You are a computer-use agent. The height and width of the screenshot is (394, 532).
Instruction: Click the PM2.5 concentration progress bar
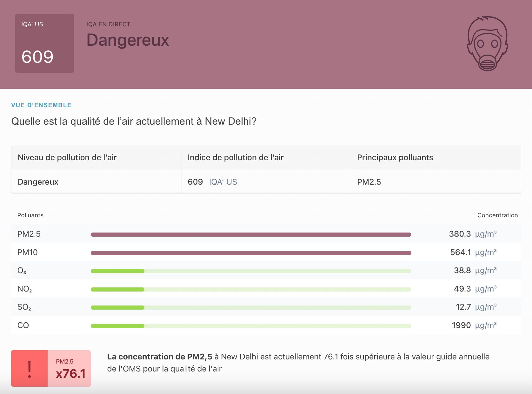pyautogui.click(x=251, y=234)
